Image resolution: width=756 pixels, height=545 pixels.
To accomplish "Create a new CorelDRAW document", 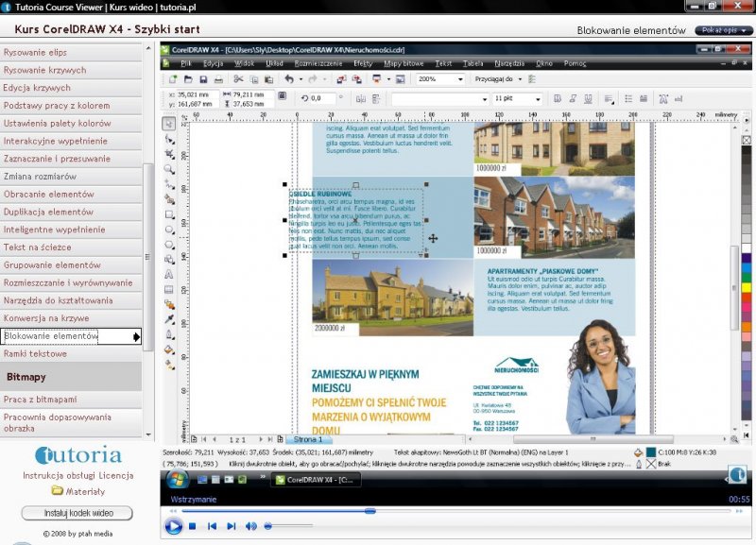I will coord(173,79).
